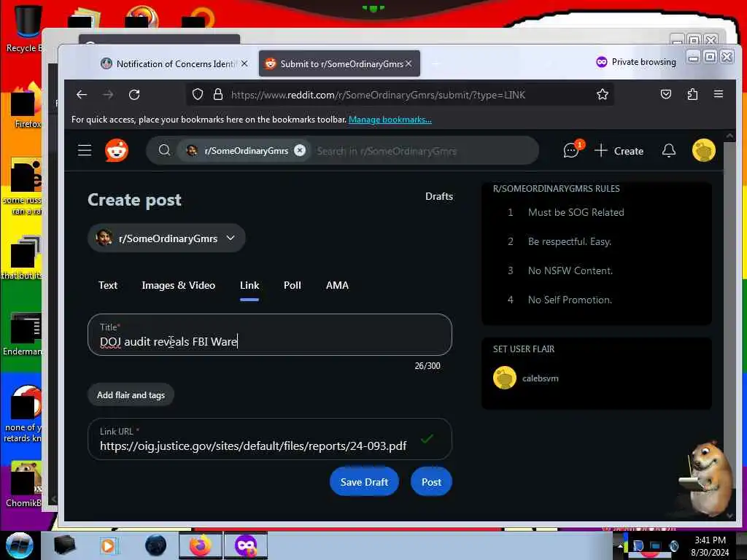Open the tracking protection shield icon
Screen dimensions: 747x560
198,95
